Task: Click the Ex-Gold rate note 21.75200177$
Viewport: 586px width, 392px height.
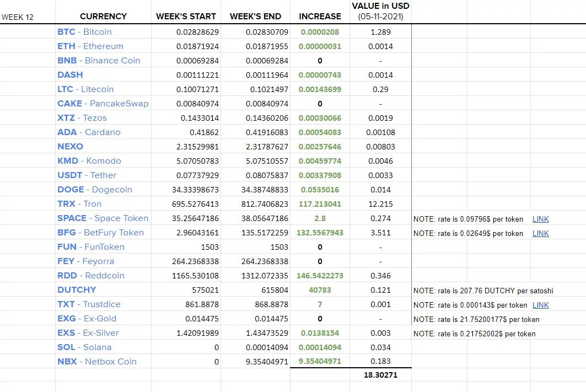Action: [x=476, y=320]
